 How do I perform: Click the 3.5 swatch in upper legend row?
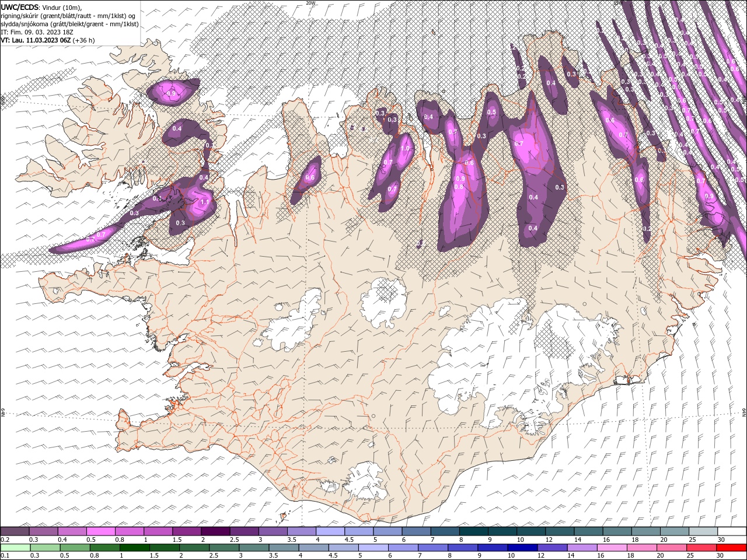point(302,531)
